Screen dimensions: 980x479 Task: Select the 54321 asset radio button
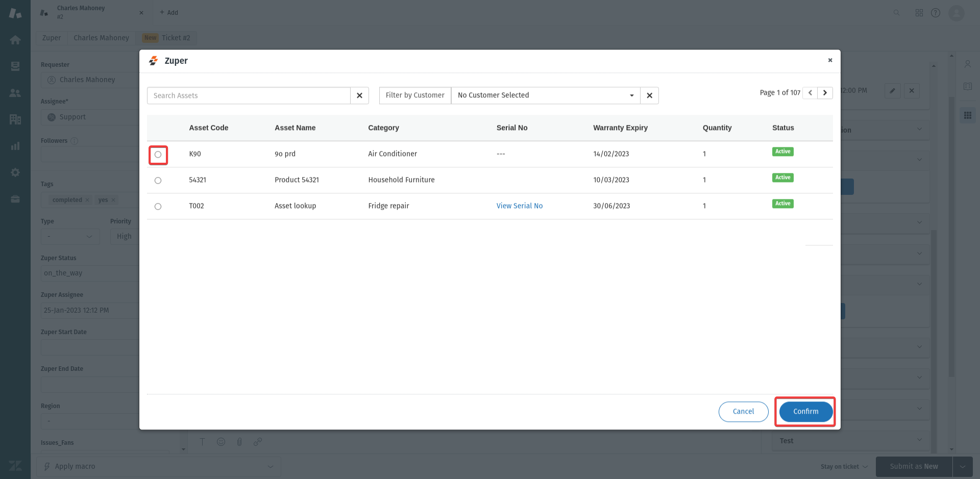coord(158,181)
